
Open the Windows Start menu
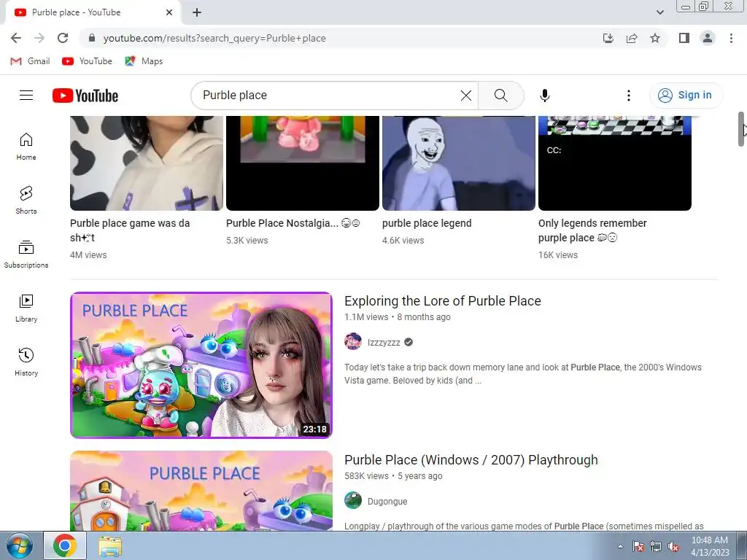[x=18, y=546]
